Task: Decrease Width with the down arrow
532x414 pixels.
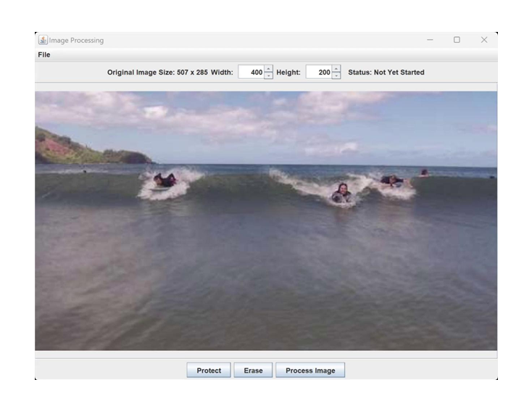Action: pos(269,76)
